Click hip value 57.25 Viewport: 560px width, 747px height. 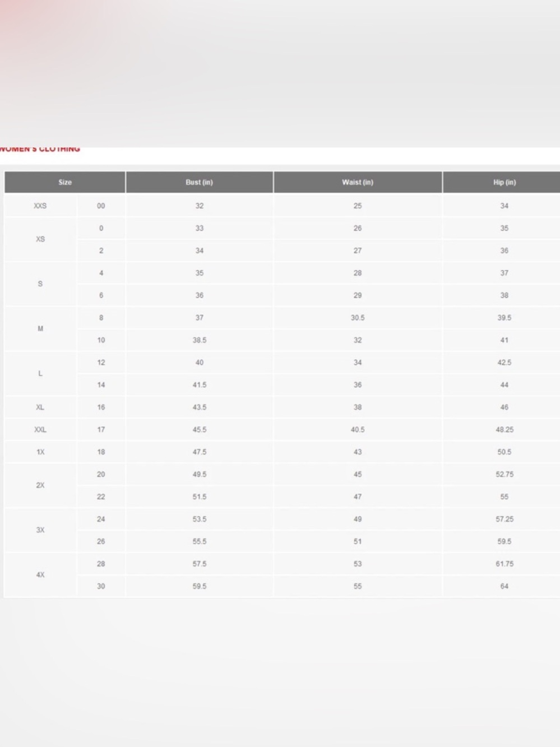[505, 519]
